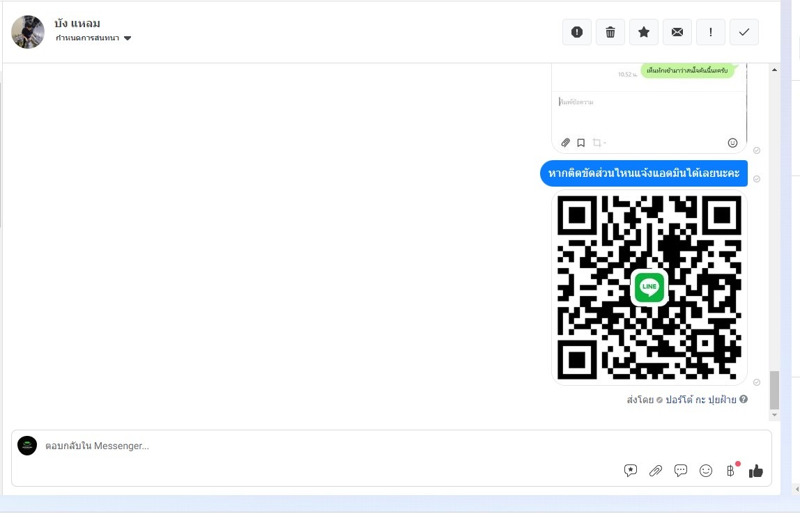Open บัง แหลม profile picture

click(x=28, y=31)
